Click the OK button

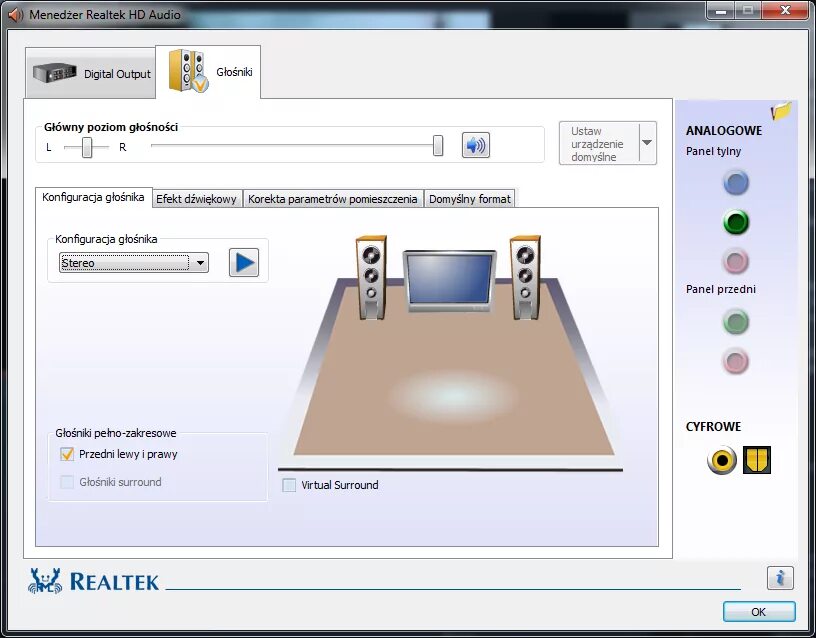(x=759, y=612)
